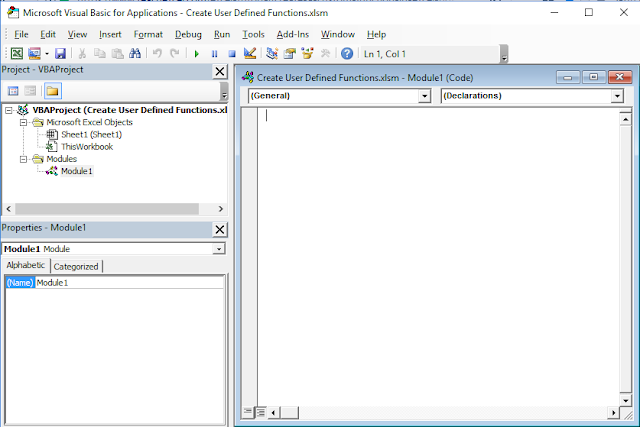Click View Object icon in Project panel

(x=30, y=91)
